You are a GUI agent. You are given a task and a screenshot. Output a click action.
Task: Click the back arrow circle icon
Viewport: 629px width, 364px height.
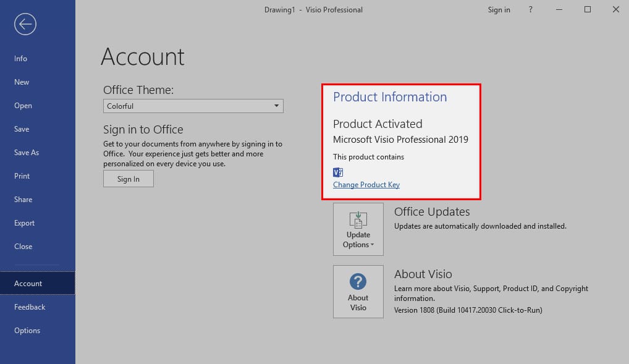coord(25,24)
